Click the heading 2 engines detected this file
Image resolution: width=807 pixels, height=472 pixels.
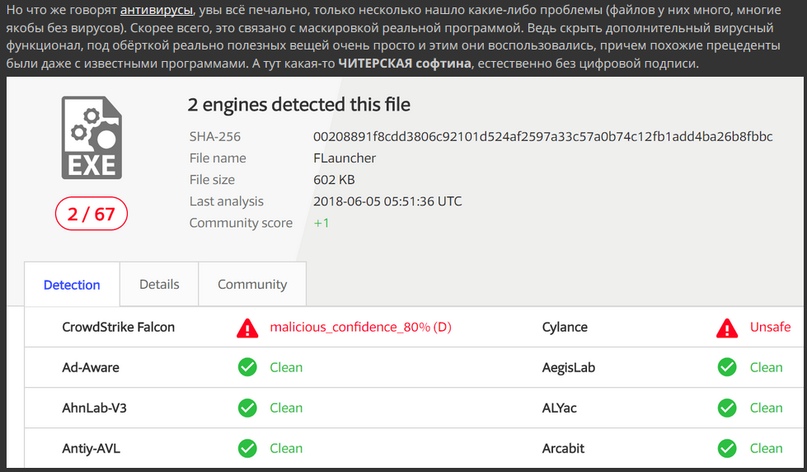(299, 104)
